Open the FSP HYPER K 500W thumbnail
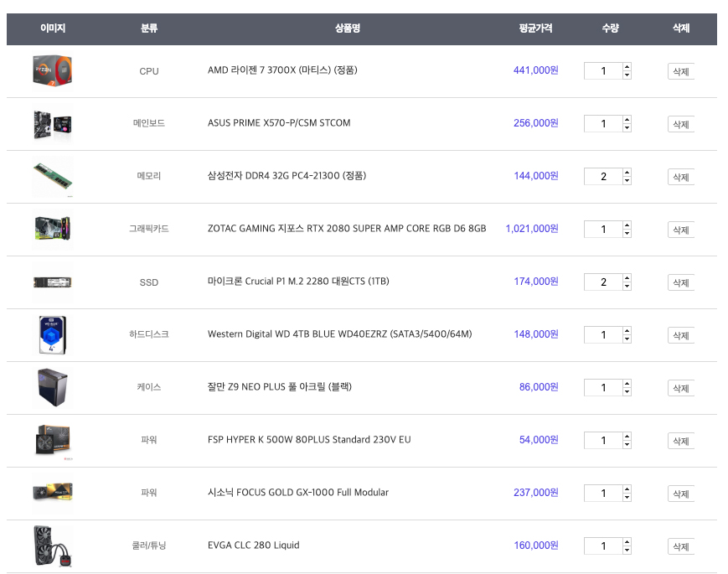728x574 pixels. coord(53,441)
